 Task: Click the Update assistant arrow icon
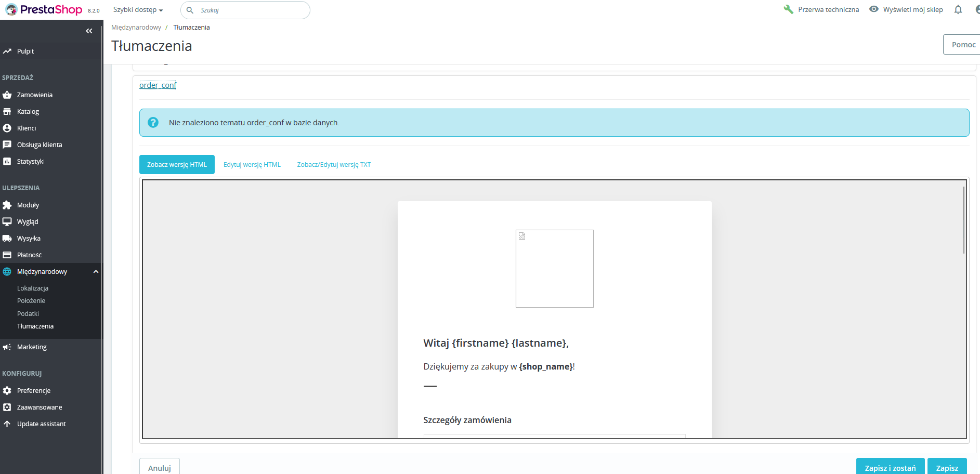7,424
